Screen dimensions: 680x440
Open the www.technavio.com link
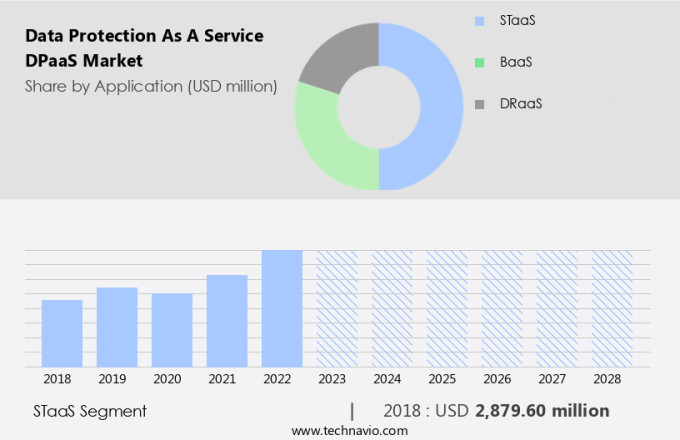(x=349, y=430)
